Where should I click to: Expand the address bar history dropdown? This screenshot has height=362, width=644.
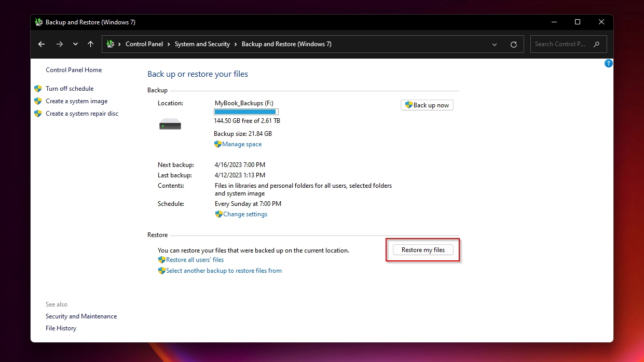pyautogui.click(x=495, y=45)
